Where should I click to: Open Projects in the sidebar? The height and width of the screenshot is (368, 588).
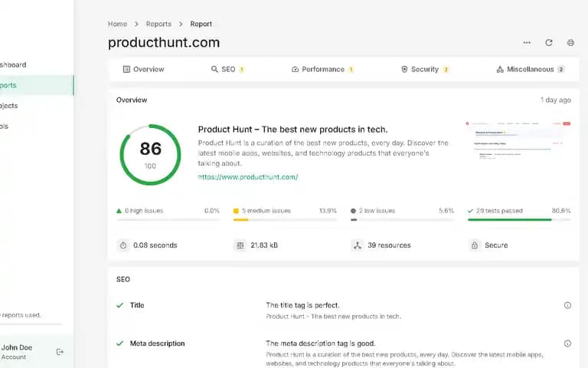37,106
